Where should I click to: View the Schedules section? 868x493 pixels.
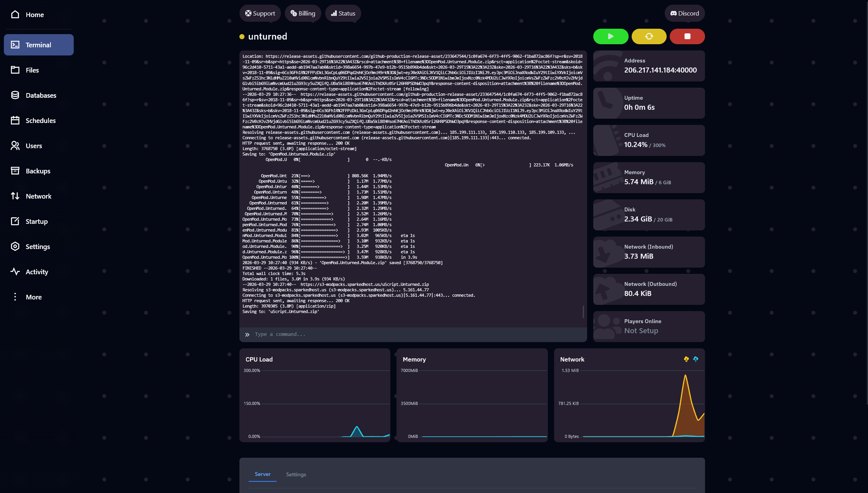coord(40,120)
